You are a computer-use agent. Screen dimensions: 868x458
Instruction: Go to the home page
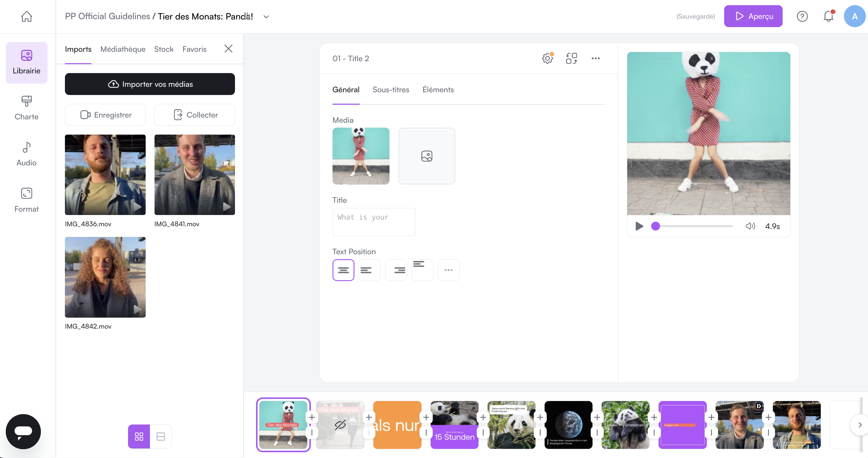[26, 16]
